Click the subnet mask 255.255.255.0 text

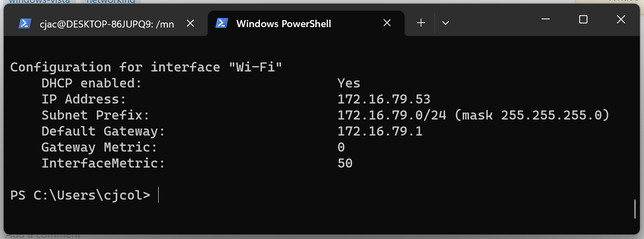[x=551, y=115]
